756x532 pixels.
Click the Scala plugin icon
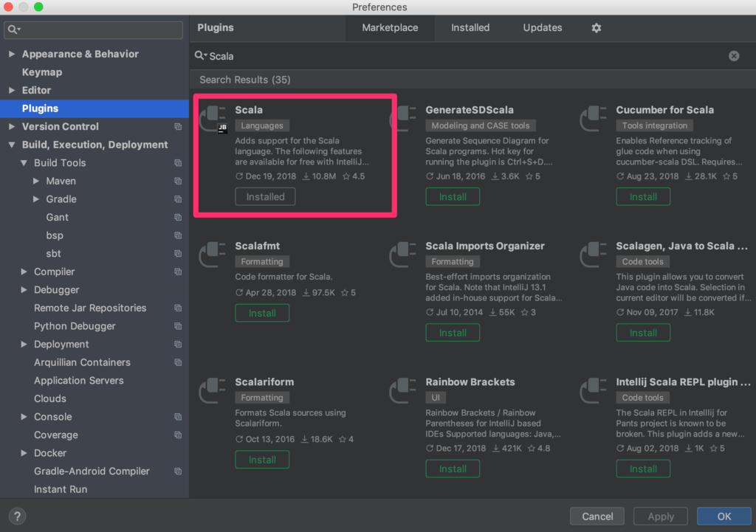coord(213,119)
